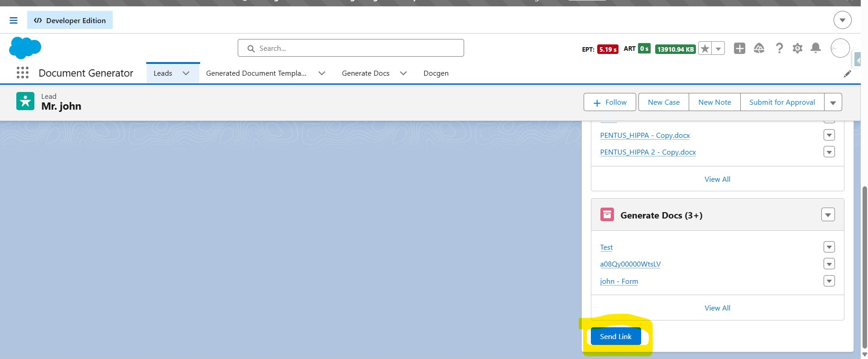Open the a08Qy00000WtsLV record

630,264
